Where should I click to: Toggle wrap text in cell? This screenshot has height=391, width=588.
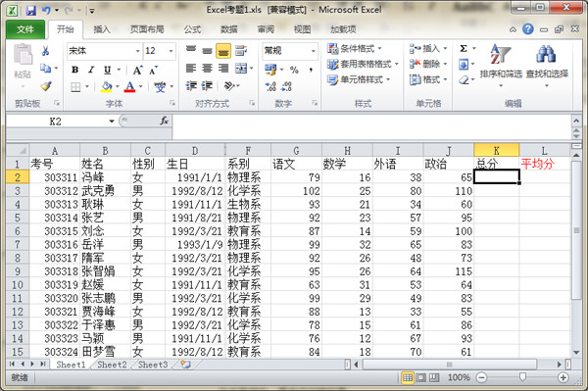[x=241, y=50]
